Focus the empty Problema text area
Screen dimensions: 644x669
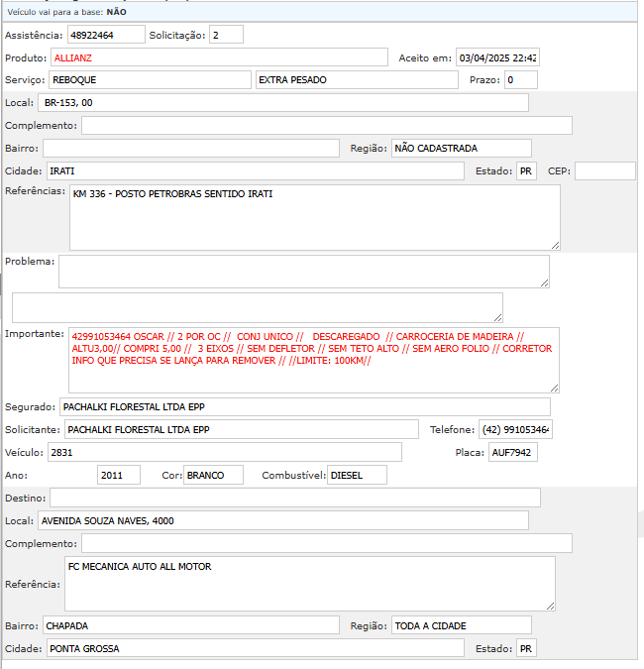(x=304, y=272)
